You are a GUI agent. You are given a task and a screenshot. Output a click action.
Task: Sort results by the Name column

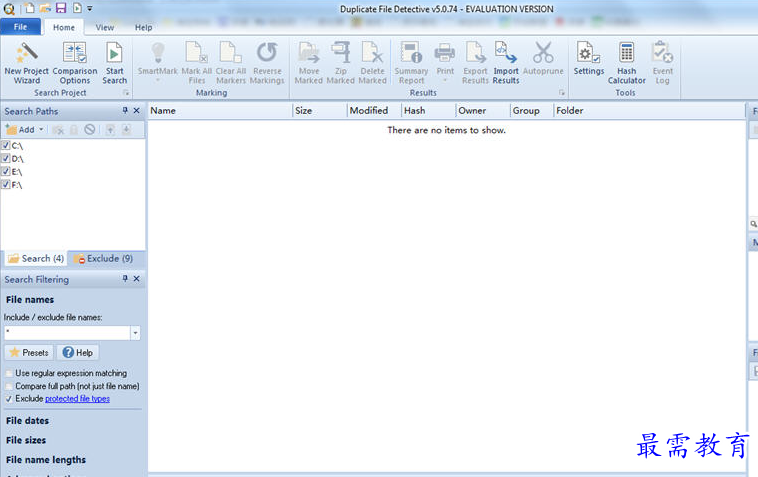tap(220, 111)
